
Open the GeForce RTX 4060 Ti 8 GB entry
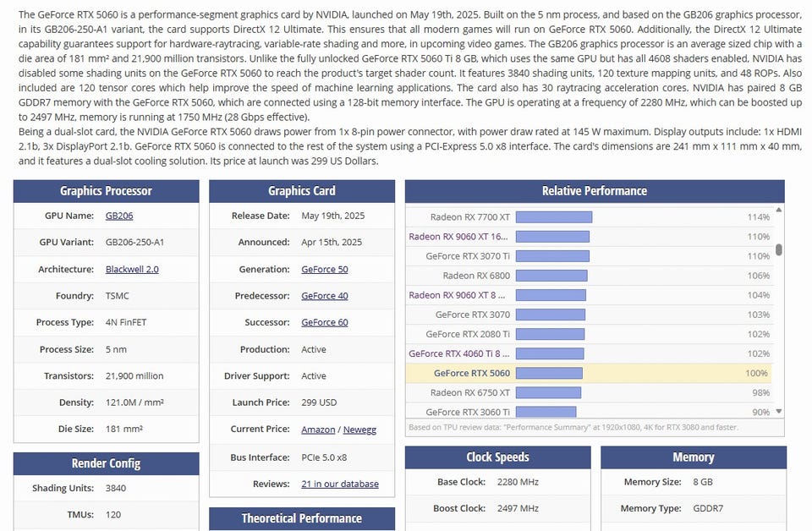pyautogui.click(x=459, y=353)
